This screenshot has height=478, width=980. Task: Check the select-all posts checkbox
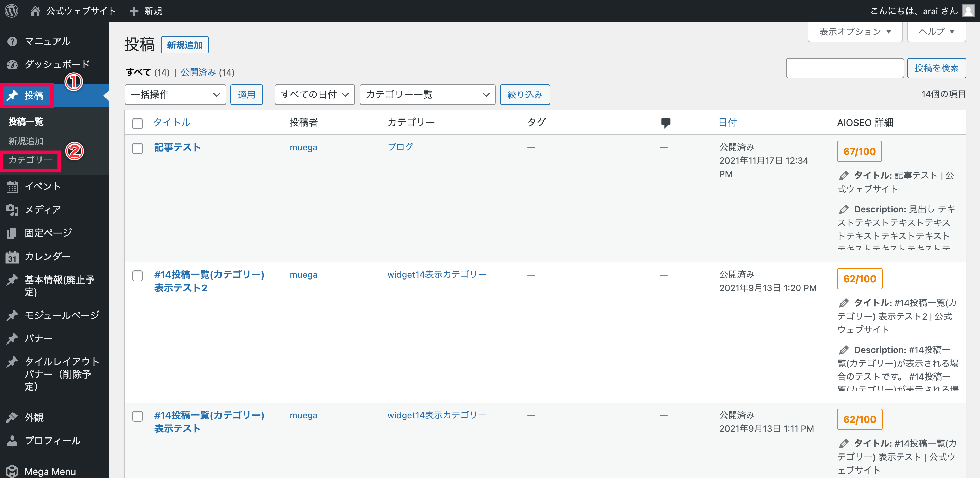pos(137,123)
